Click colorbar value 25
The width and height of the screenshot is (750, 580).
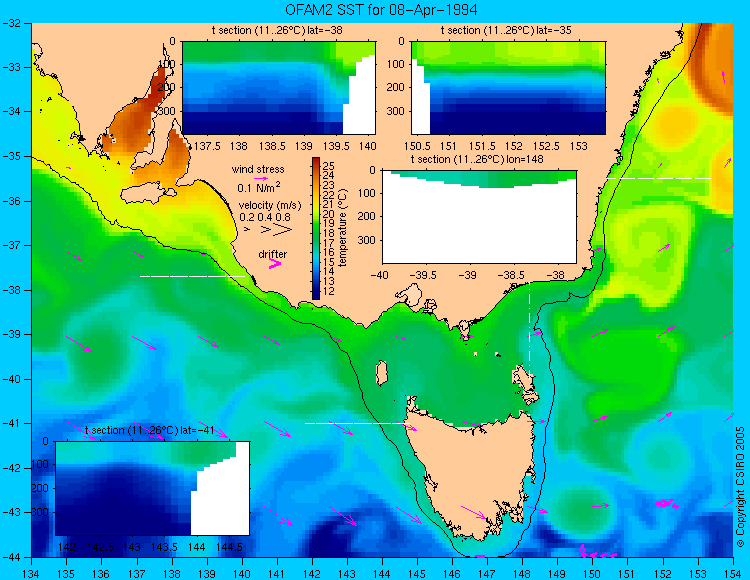click(x=329, y=166)
